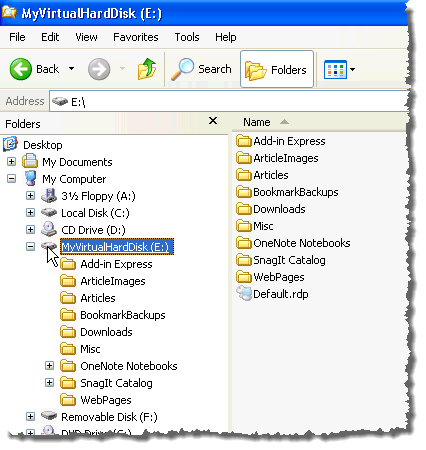Click the 3½ Floppy drive icon
The height and width of the screenshot is (450, 426).
click(x=49, y=195)
